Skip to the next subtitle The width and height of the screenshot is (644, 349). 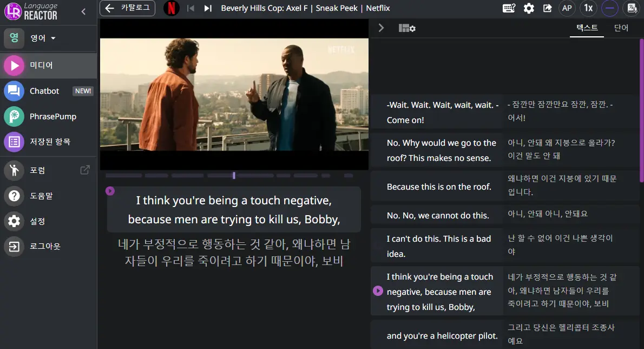tap(208, 8)
